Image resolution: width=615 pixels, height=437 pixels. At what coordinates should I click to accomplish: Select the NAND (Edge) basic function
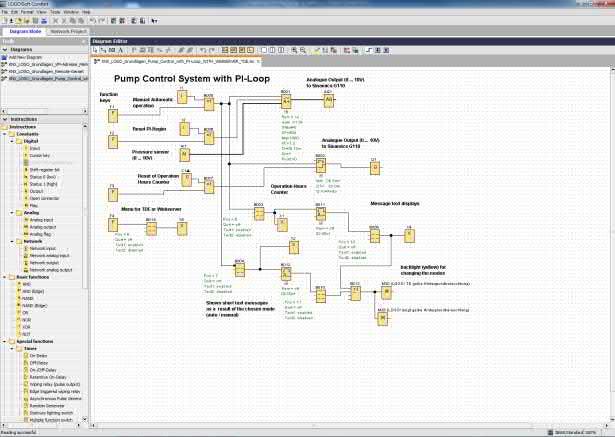pos(33,306)
